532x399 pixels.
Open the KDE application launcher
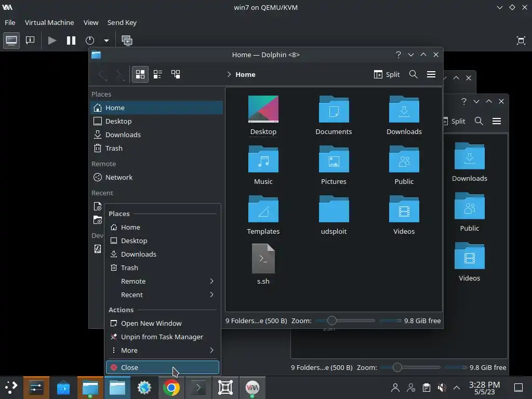pos(11,387)
